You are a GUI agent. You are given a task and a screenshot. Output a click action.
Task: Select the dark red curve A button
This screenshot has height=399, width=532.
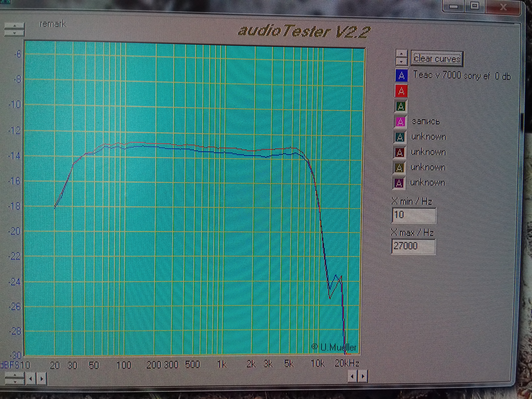pos(399,152)
